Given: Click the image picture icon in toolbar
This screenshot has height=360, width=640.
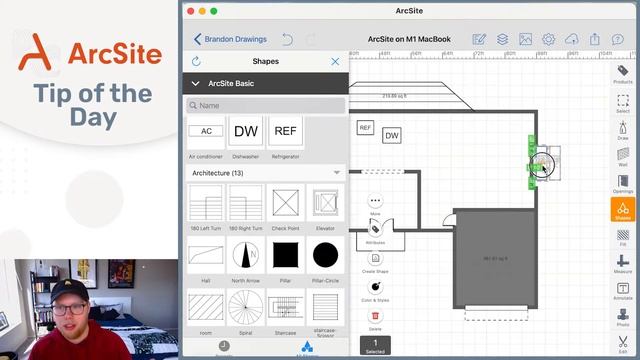Looking at the screenshot, I should (x=525, y=39).
